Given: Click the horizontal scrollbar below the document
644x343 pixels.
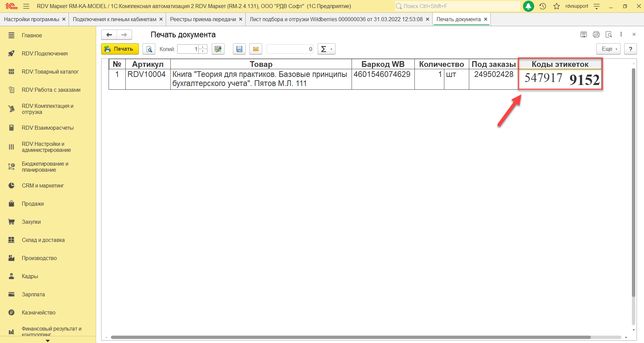Looking at the screenshot, I should pyautogui.click(x=350, y=337).
